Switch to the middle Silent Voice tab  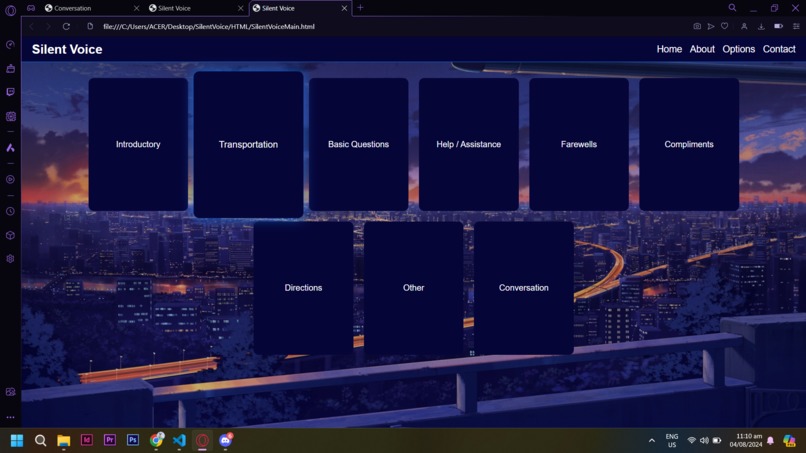pyautogui.click(x=195, y=8)
